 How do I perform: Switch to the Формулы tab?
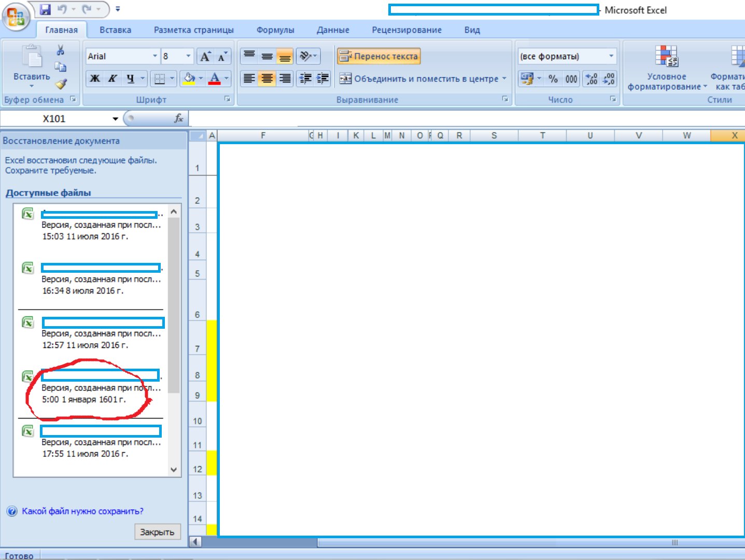point(275,30)
